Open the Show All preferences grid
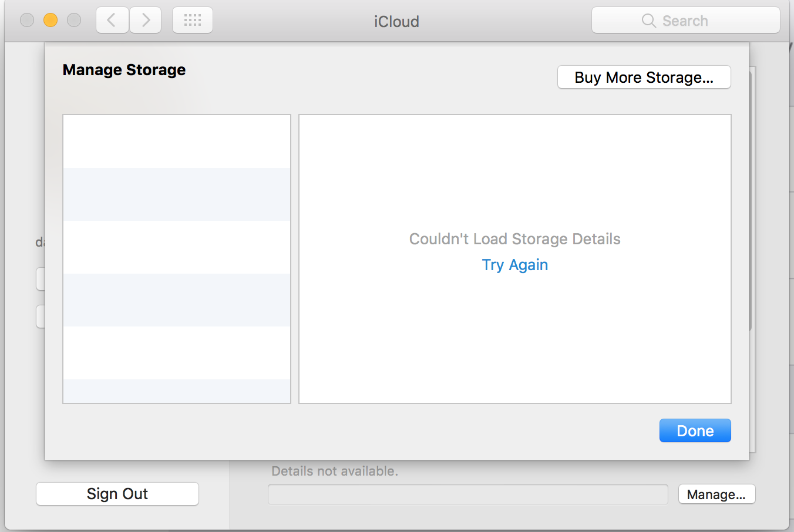Image resolution: width=794 pixels, height=532 pixels. pos(193,21)
